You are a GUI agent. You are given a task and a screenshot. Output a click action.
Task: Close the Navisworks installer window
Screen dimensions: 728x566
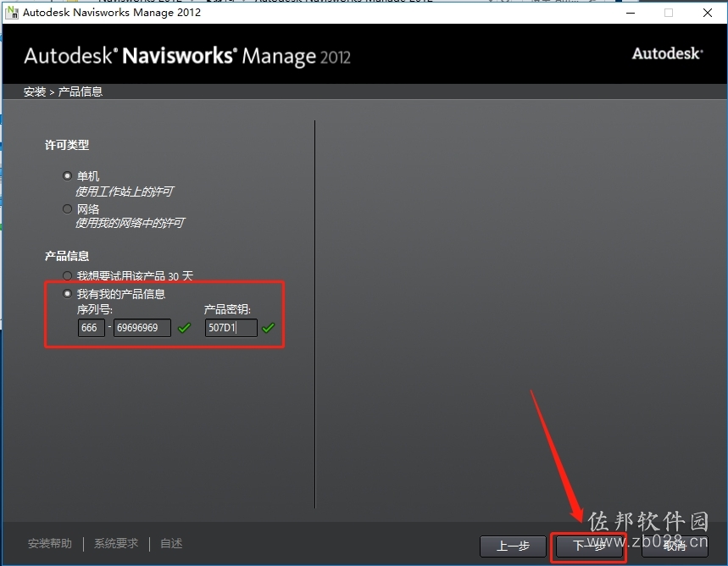[707, 13]
